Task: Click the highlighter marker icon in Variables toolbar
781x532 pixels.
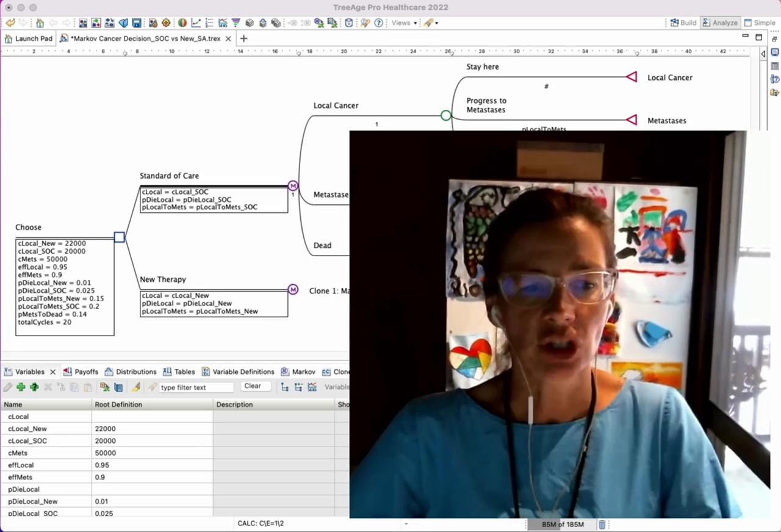Action: [x=136, y=387]
